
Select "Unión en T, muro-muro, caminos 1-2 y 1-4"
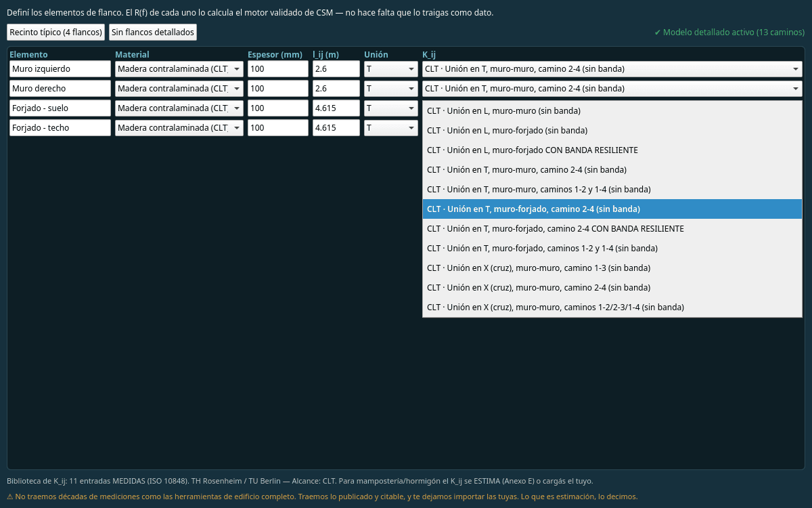[612, 190]
